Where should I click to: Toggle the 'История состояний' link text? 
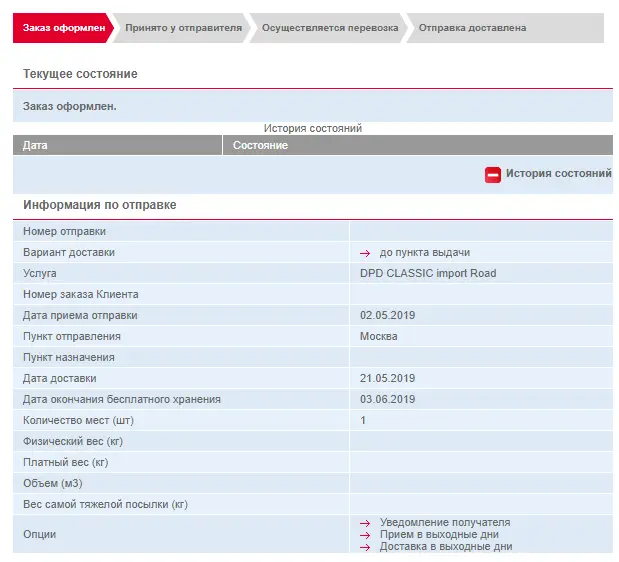(x=559, y=173)
